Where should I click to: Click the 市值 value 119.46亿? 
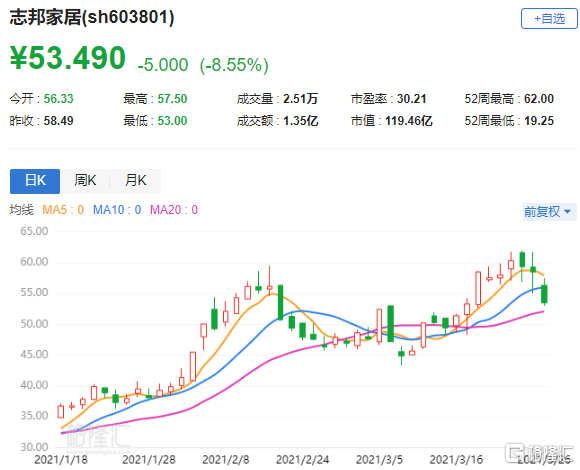click(409, 121)
